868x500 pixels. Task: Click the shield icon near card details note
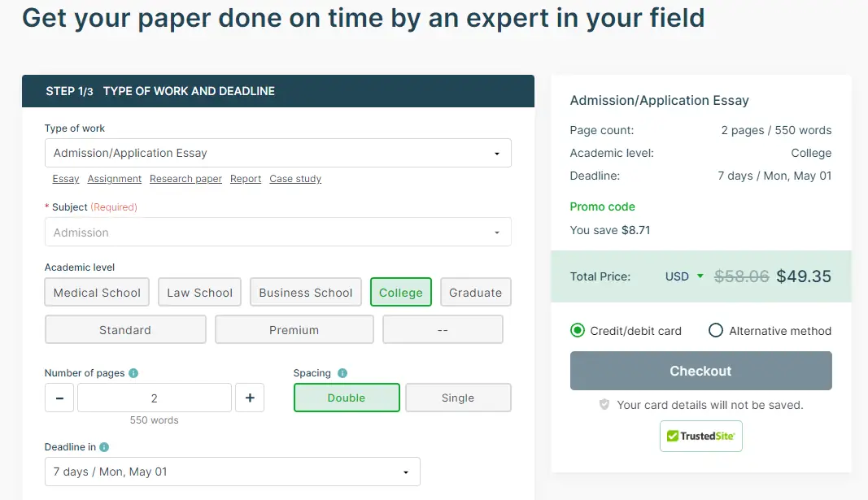pos(604,405)
